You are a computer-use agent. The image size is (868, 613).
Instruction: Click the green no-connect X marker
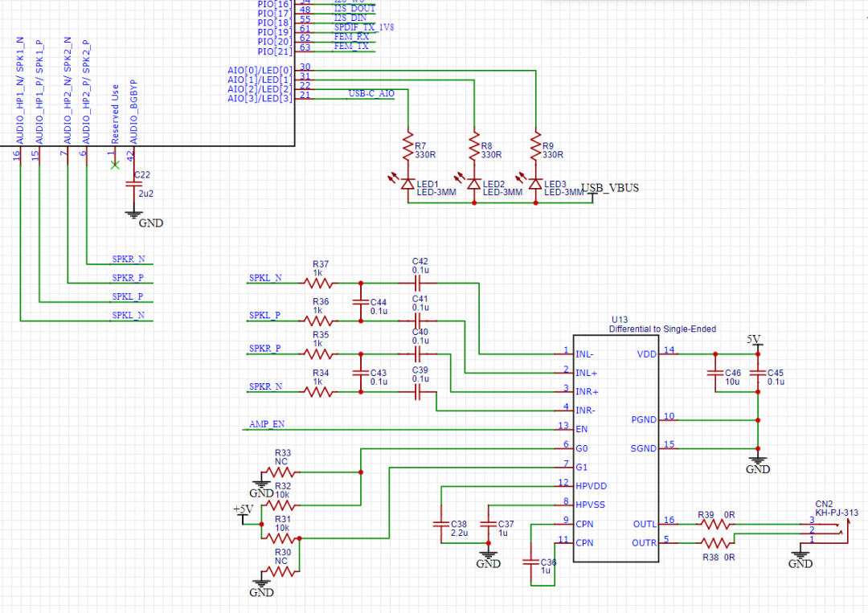point(115,165)
